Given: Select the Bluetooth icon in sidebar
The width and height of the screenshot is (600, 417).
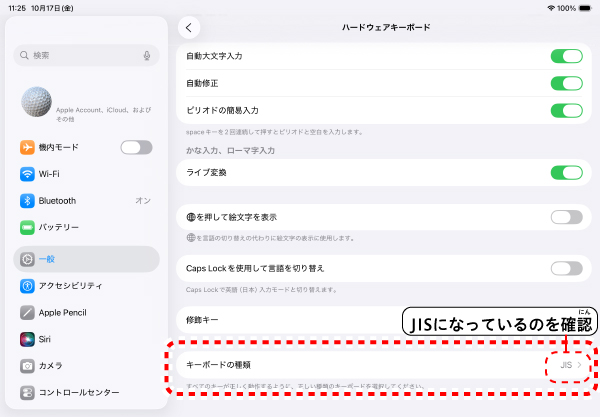Looking at the screenshot, I should pyautogui.click(x=27, y=200).
